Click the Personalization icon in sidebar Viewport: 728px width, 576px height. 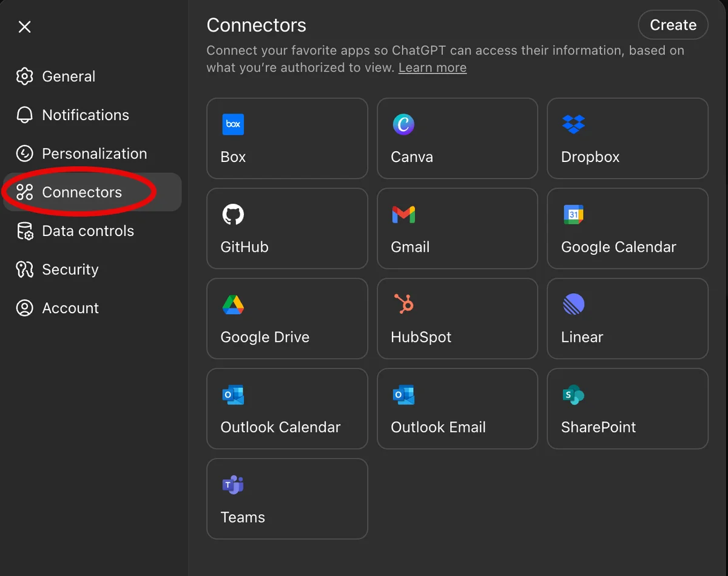(x=24, y=154)
